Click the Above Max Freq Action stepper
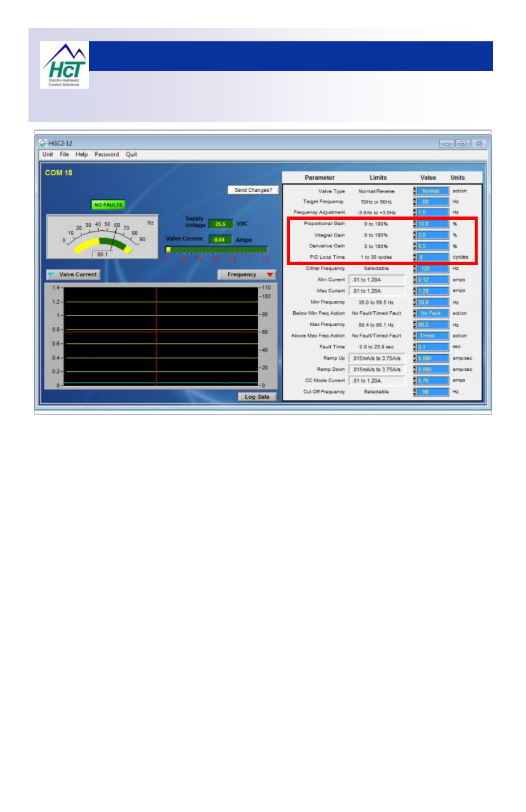The height and width of the screenshot is (812, 526). [415, 336]
